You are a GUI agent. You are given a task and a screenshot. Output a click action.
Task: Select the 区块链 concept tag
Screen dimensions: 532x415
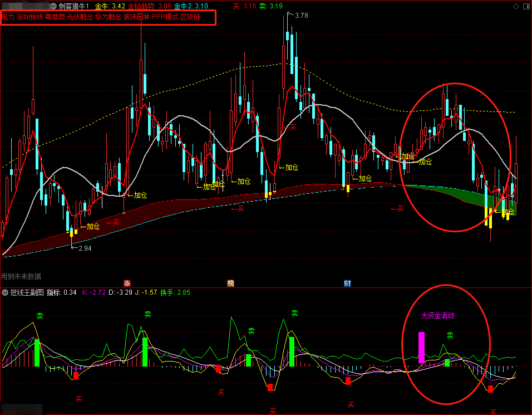[205, 18]
